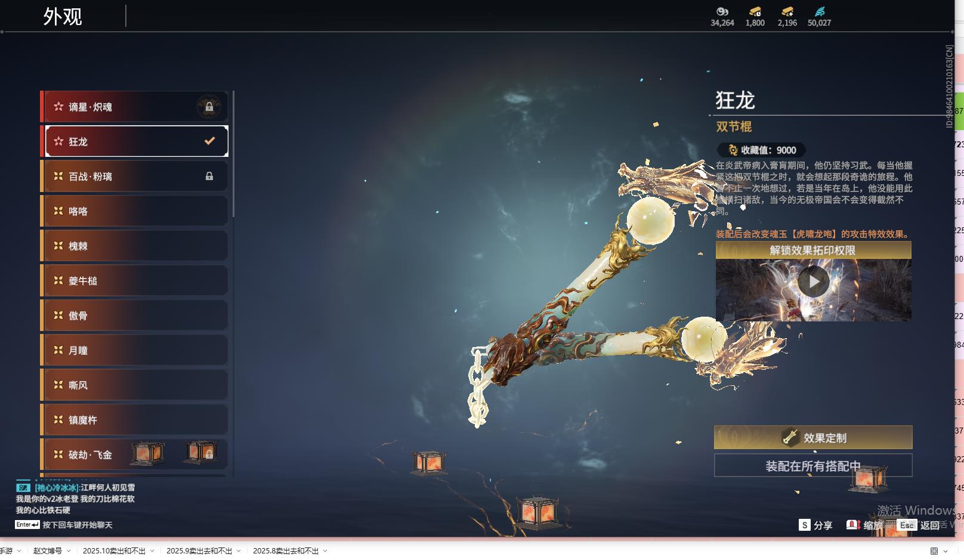Expand dropdown arrow next to 赵文博号 tab
964x560 pixels.
pos(69,551)
